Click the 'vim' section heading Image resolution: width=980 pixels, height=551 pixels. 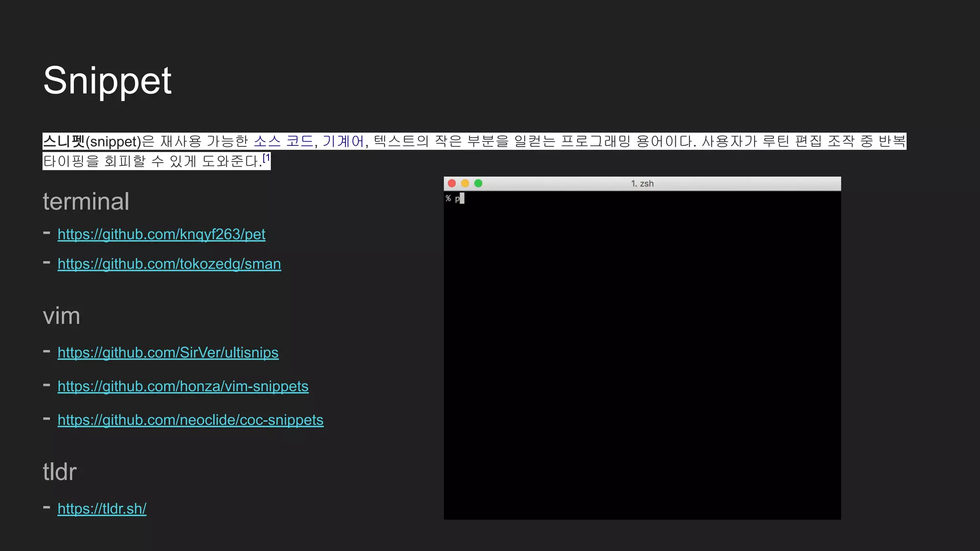tap(61, 316)
